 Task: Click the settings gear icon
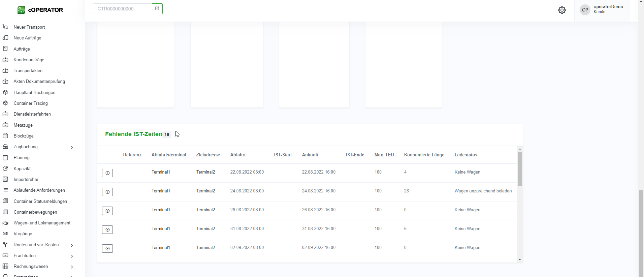[x=562, y=10]
